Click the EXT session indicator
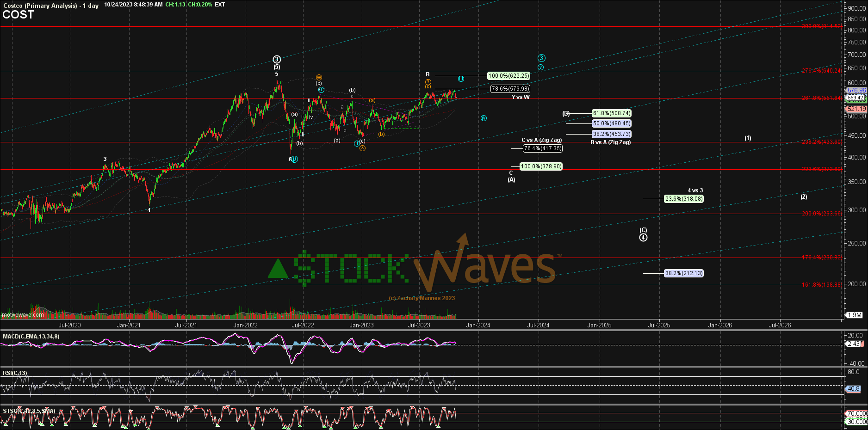 220,5
